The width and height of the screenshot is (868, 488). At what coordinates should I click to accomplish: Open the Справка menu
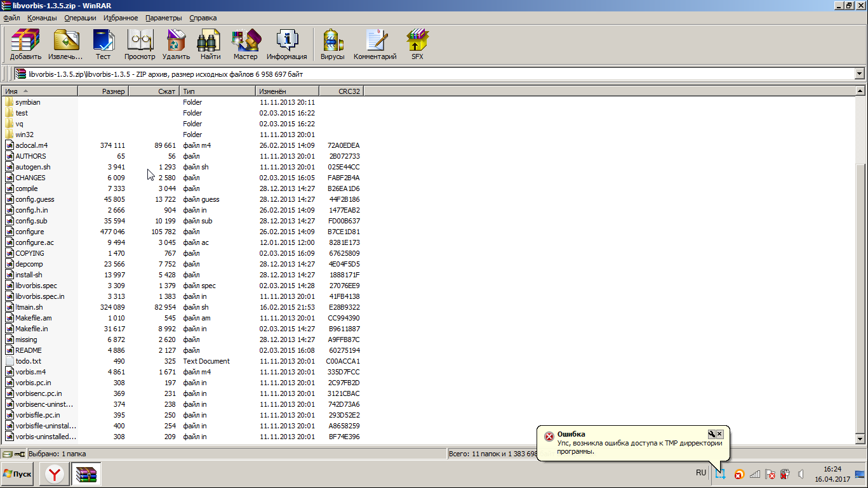pyautogui.click(x=203, y=18)
